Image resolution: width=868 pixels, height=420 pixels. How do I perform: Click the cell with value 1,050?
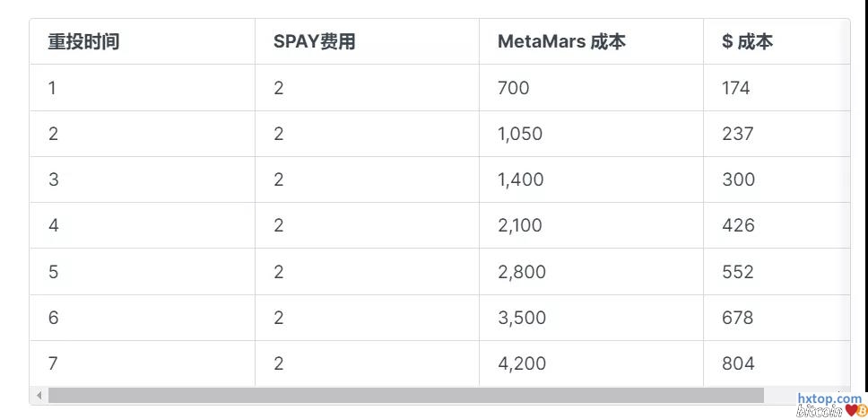point(520,134)
